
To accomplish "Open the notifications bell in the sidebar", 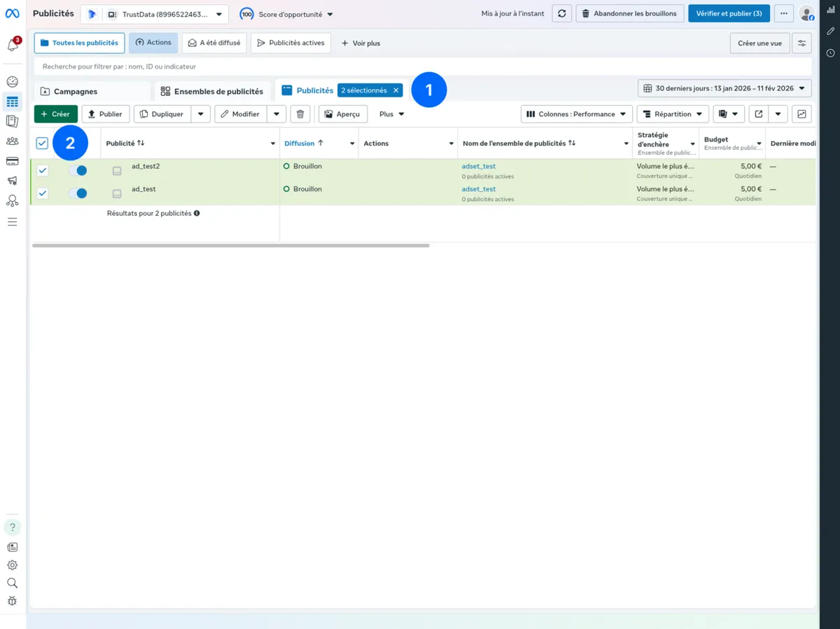I will (x=13, y=44).
